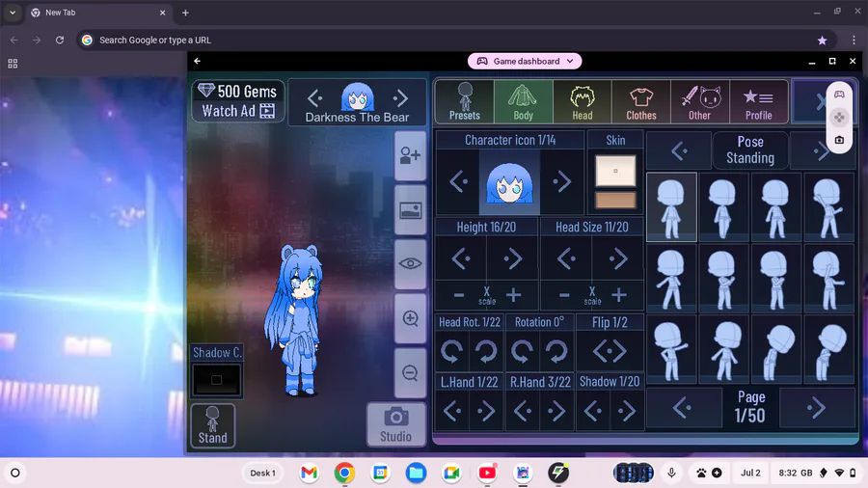Go to previous pose page
The height and width of the screenshot is (488, 868).
(x=683, y=408)
